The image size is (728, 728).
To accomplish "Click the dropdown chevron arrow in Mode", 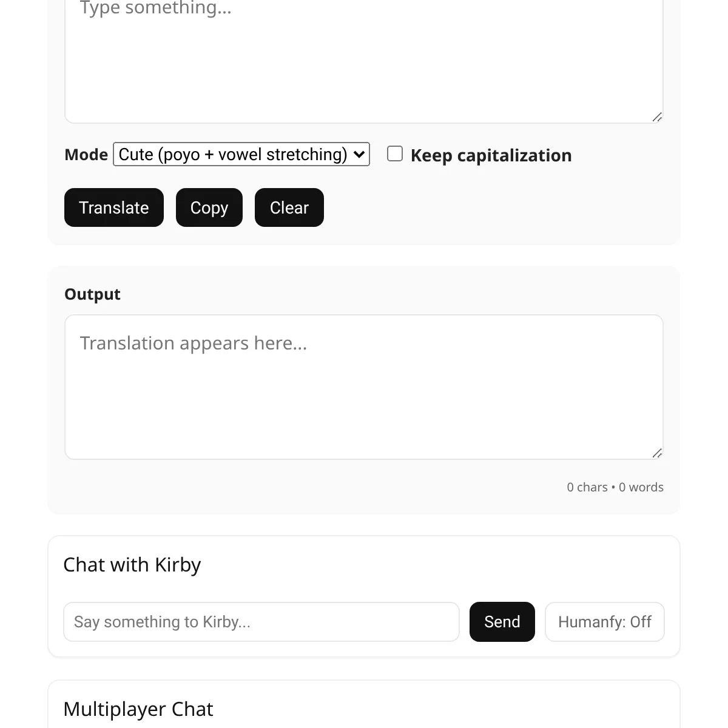I will click(359, 155).
